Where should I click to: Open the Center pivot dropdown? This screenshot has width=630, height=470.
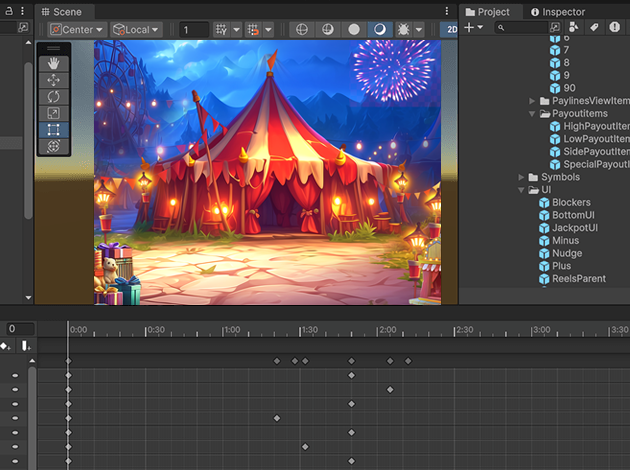click(x=78, y=29)
